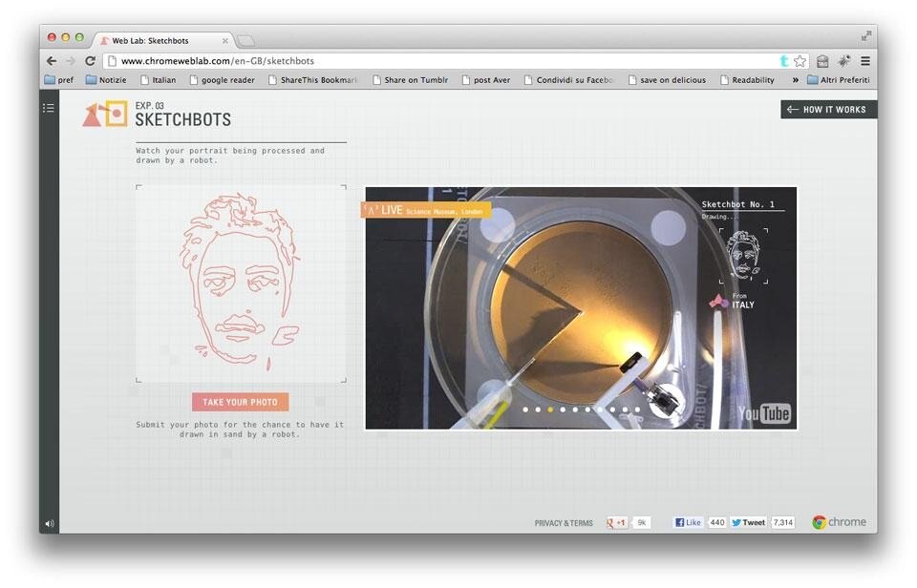917x588 pixels.
Task: Open the pref bookmarks folder
Action: pyautogui.click(x=59, y=80)
